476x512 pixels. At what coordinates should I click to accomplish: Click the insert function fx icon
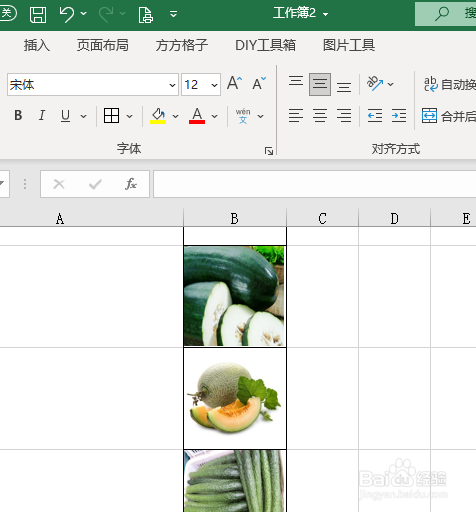click(x=131, y=184)
